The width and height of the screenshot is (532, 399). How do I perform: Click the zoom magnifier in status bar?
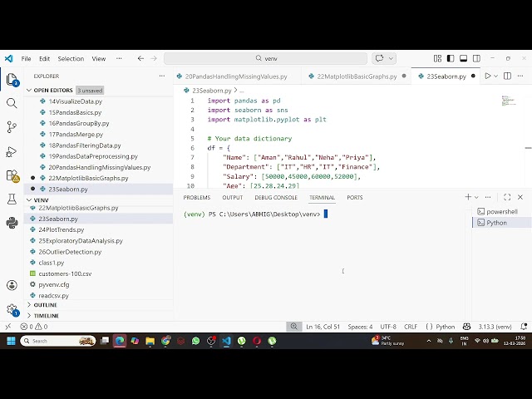pyautogui.click(x=293, y=327)
